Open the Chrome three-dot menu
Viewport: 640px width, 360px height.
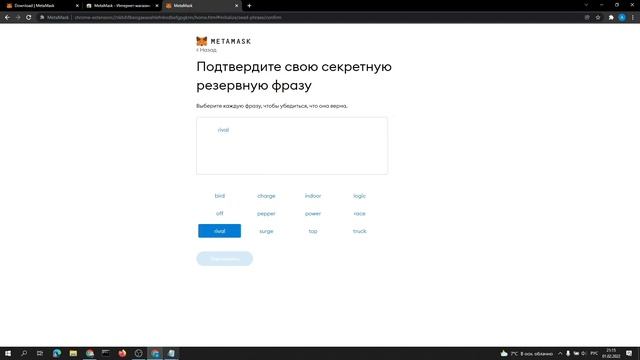pos(633,18)
